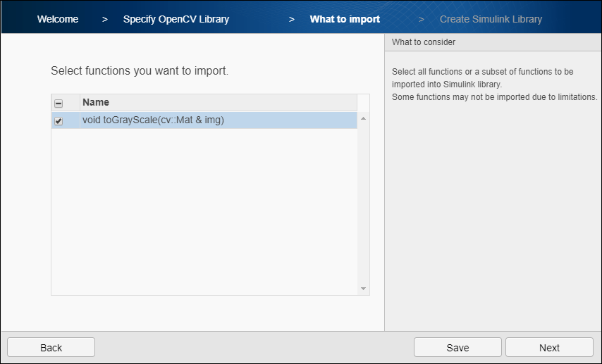Click the Create Simulink Library step
This screenshot has height=364, width=602.
coord(491,19)
